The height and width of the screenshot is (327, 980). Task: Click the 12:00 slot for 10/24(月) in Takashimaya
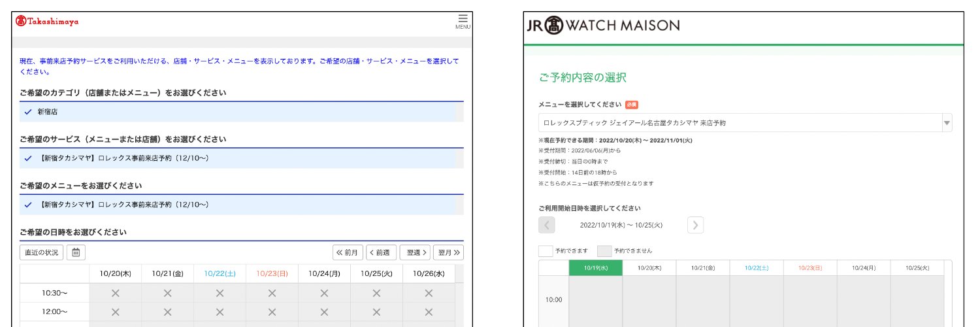[325, 311]
